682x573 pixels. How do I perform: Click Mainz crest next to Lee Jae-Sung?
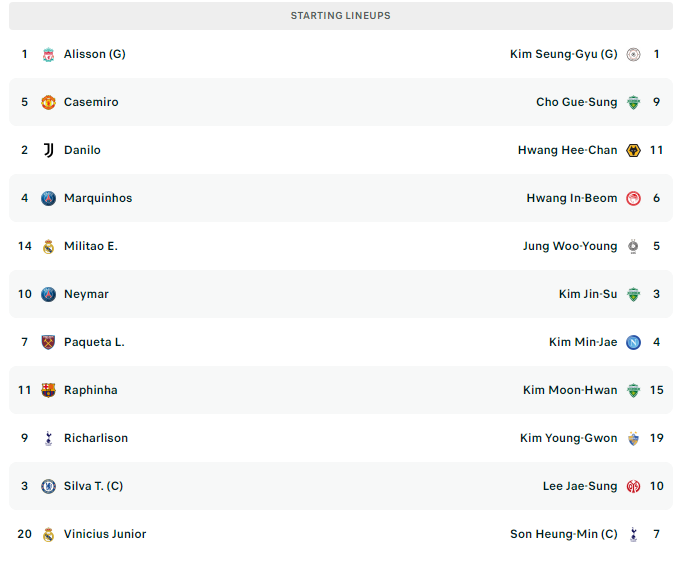point(633,486)
